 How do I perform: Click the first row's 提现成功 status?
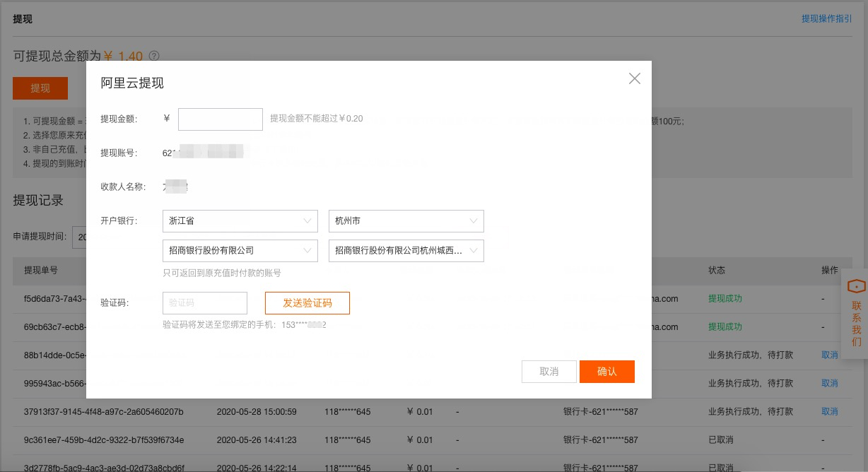tap(725, 298)
